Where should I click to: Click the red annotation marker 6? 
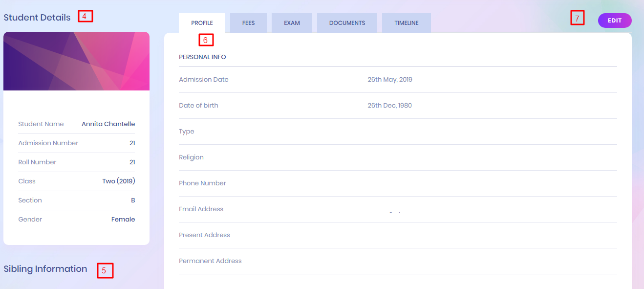pos(206,40)
